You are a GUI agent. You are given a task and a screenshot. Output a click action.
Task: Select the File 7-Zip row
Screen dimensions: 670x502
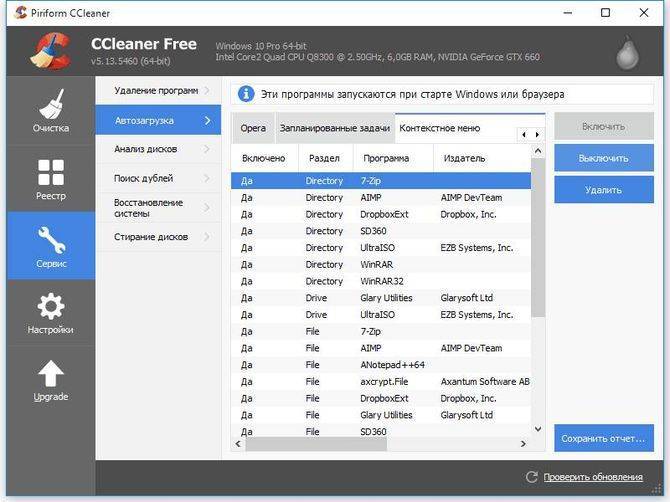tap(381, 332)
